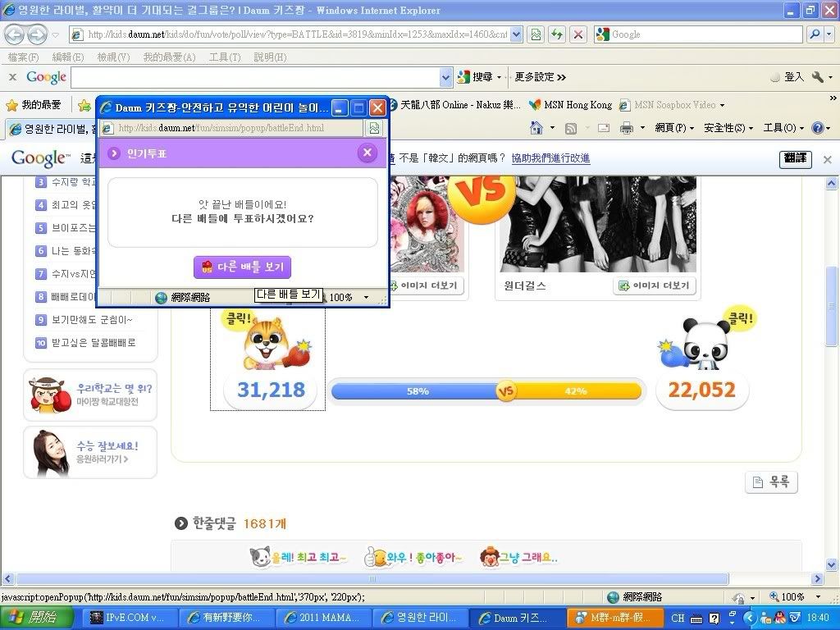
Task: Click the purple 다른 배틀 보기 button
Action: click(242, 267)
